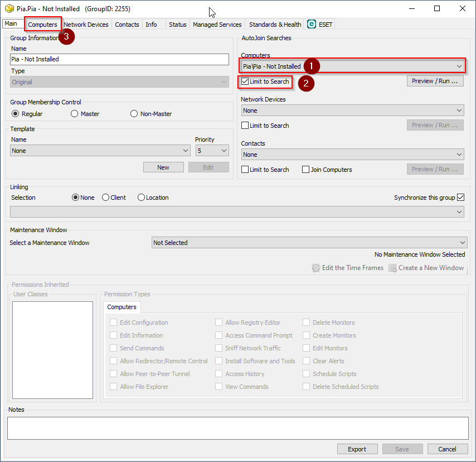Click the Edit the Time Frames icon

coord(315,268)
